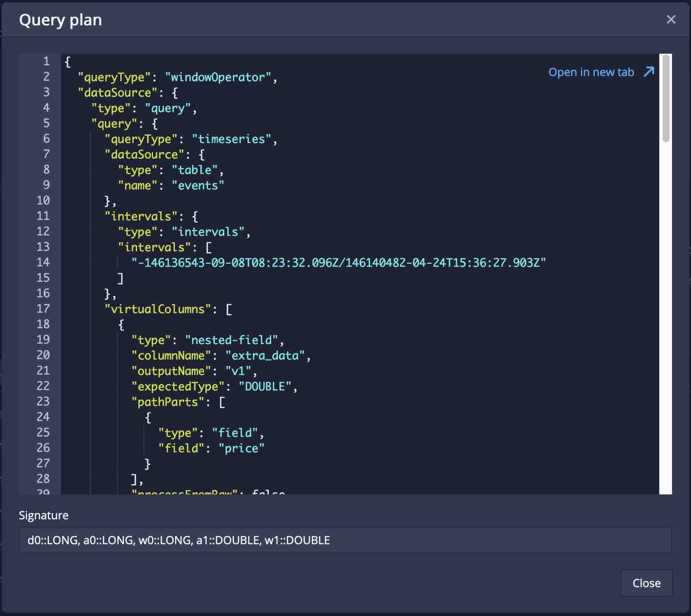Click the vertical scrollbar thumb in code viewer

click(x=666, y=99)
